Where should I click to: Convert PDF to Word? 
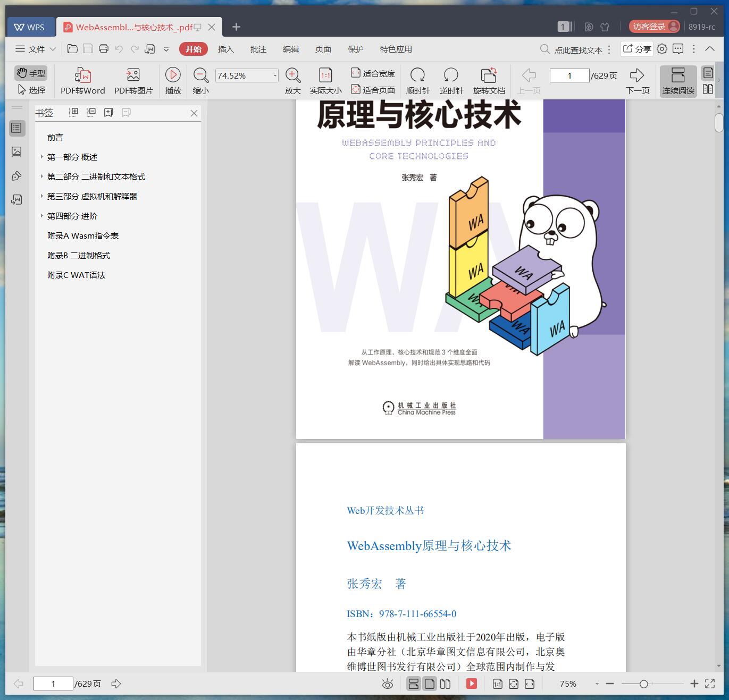click(82, 81)
